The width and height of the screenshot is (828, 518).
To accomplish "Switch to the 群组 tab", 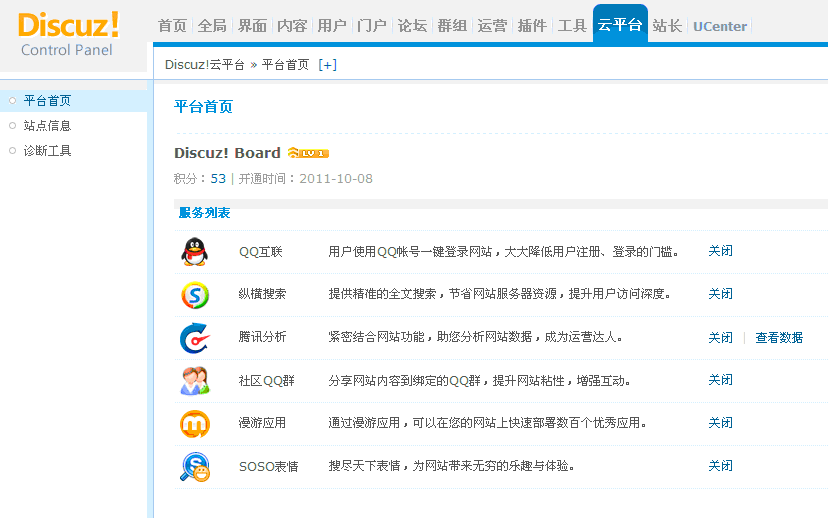I will (452, 25).
